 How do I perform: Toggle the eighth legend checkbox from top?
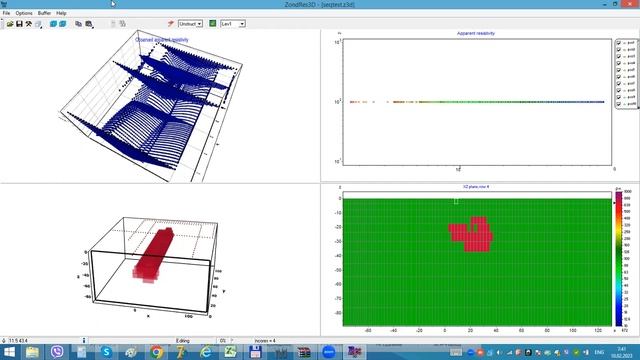[619, 90]
